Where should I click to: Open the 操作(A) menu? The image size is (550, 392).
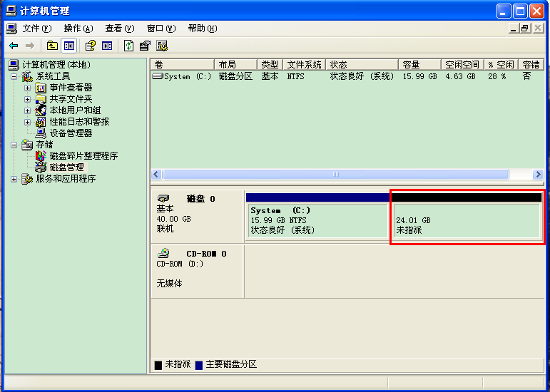pyautogui.click(x=78, y=29)
